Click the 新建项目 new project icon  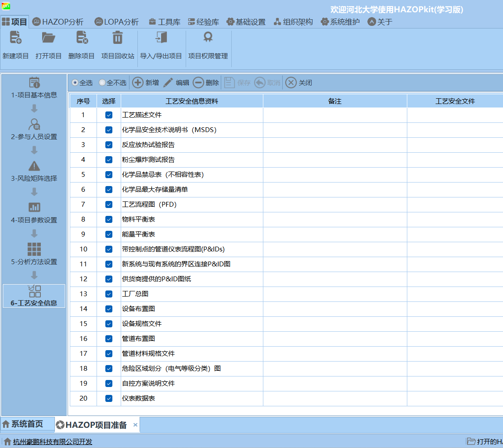coord(15,38)
